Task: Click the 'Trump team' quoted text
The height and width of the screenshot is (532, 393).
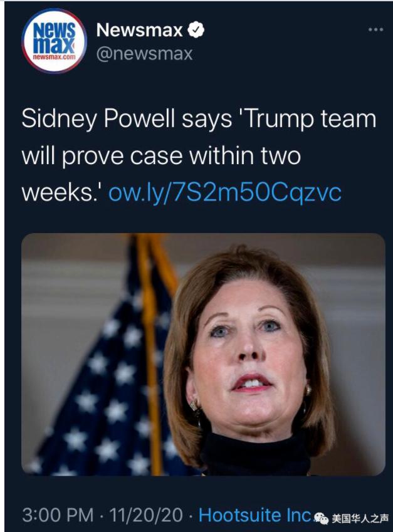Action: point(308,119)
